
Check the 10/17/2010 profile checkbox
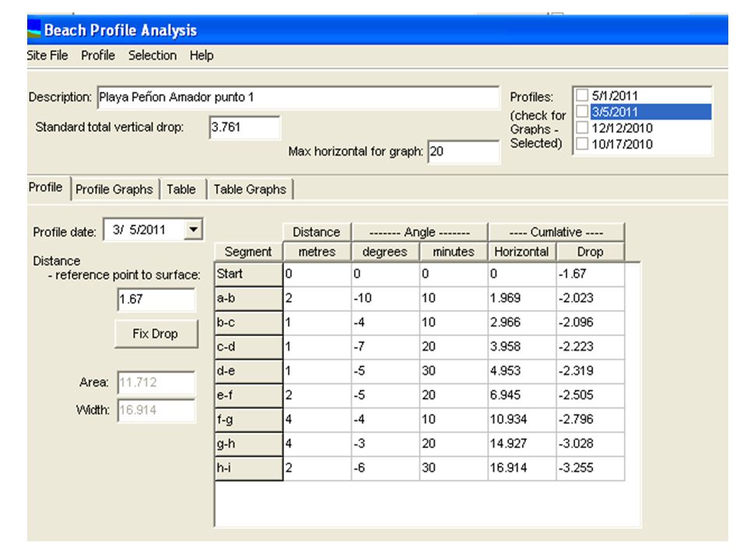[582, 144]
